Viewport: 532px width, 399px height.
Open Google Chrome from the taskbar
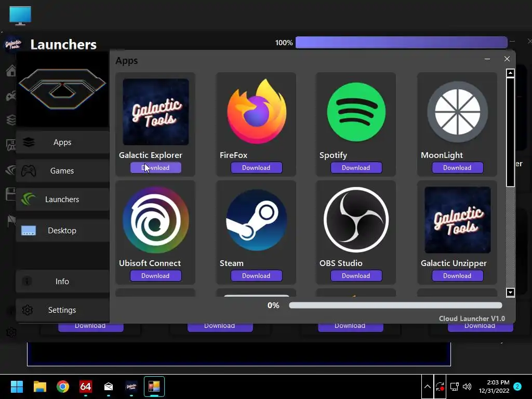tap(63, 387)
